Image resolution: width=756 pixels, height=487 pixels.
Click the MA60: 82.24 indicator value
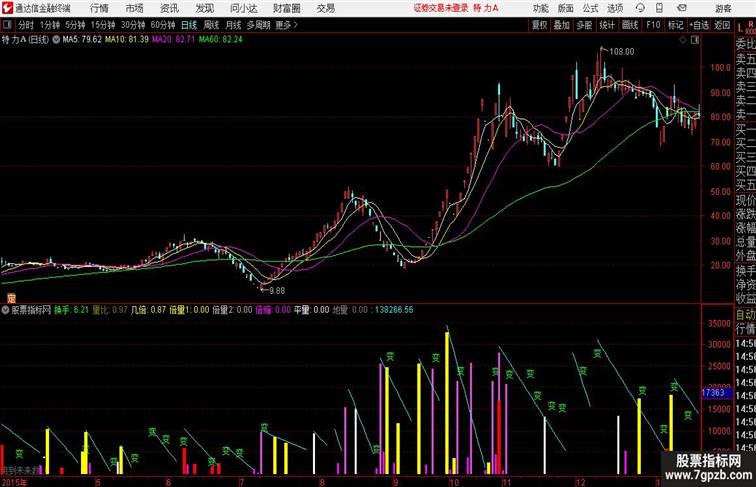(x=220, y=40)
